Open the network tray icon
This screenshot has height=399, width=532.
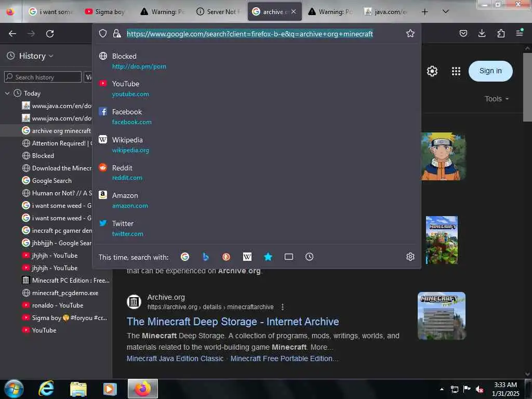(454, 390)
